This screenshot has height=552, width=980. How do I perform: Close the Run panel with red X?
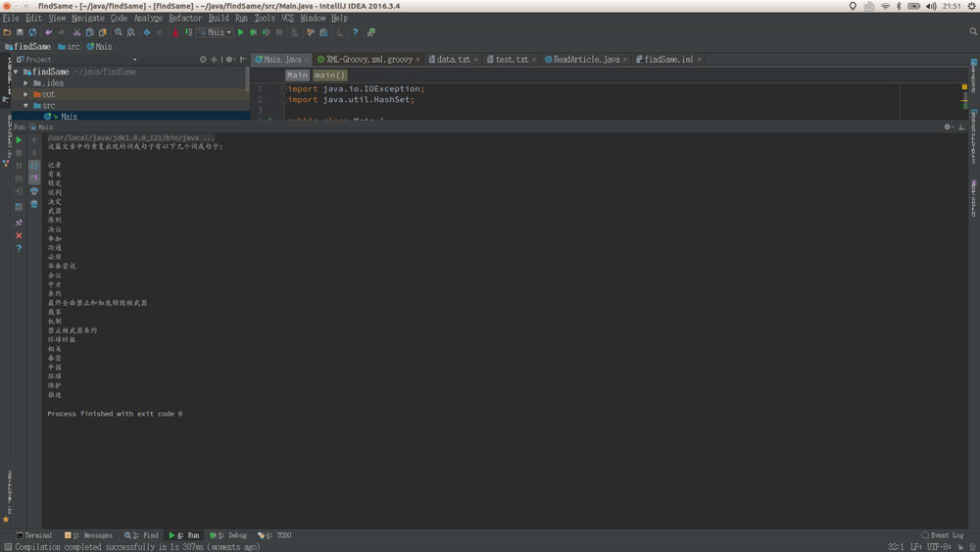[19, 235]
